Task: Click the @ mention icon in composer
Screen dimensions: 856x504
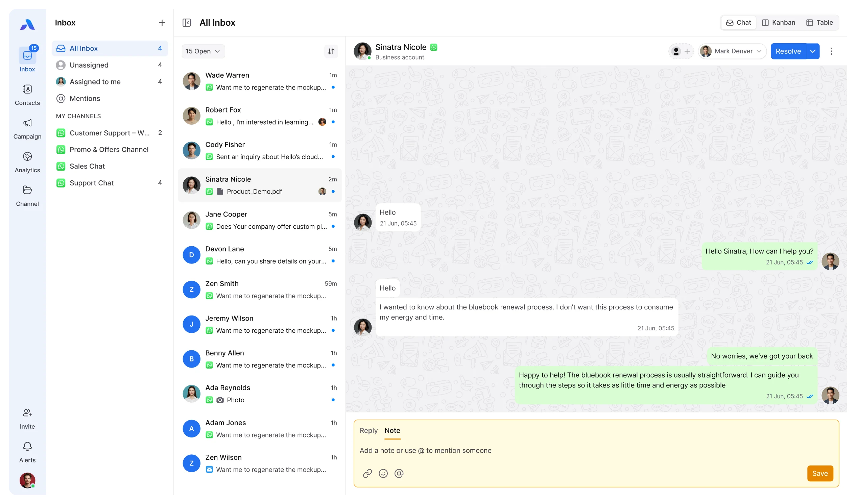Action: pyautogui.click(x=399, y=474)
